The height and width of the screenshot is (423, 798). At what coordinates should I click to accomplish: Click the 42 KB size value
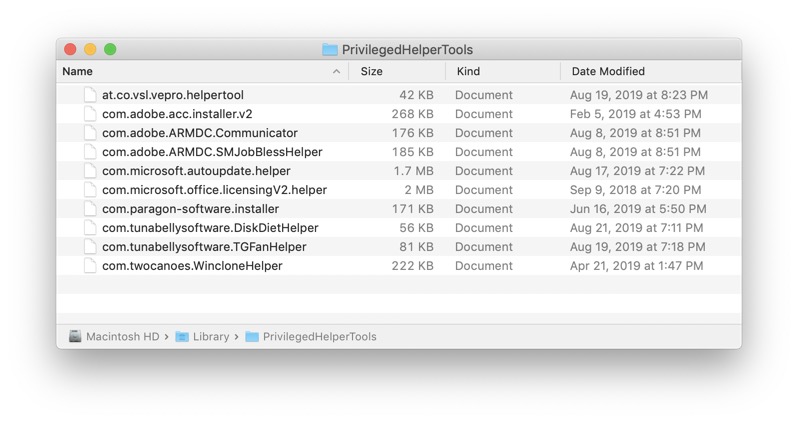416,95
